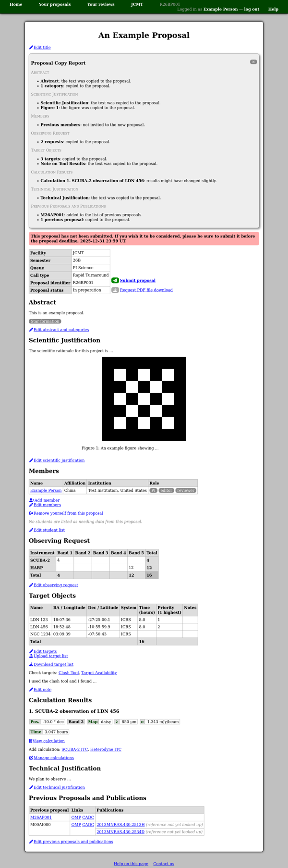
Task: Click the checkerboard Figure 1 image
Action: pyautogui.click(x=144, y=399)
